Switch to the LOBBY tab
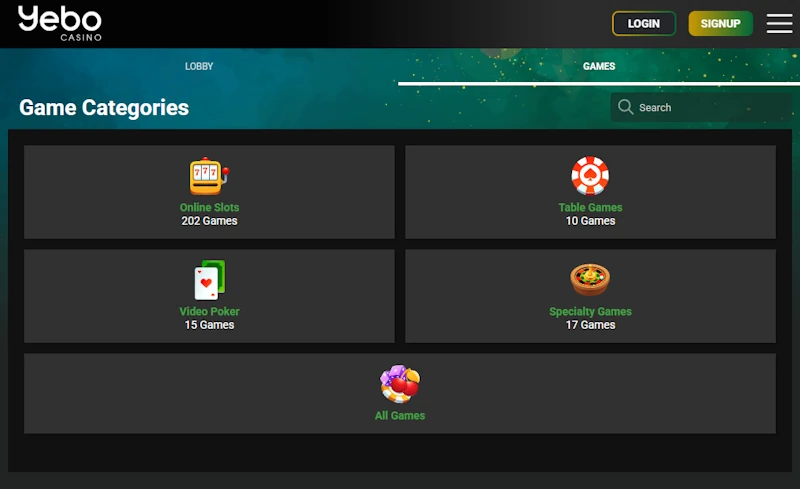 tap(199, 66)
